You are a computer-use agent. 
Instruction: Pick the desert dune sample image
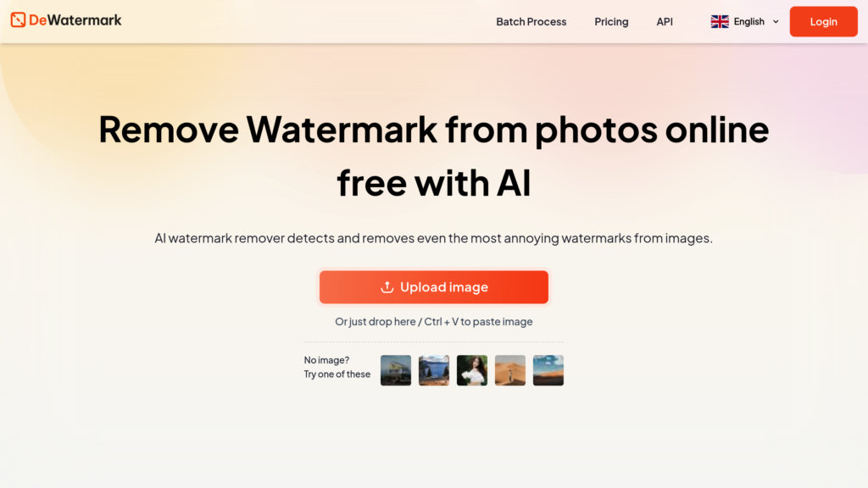click(x=510, y=370)
